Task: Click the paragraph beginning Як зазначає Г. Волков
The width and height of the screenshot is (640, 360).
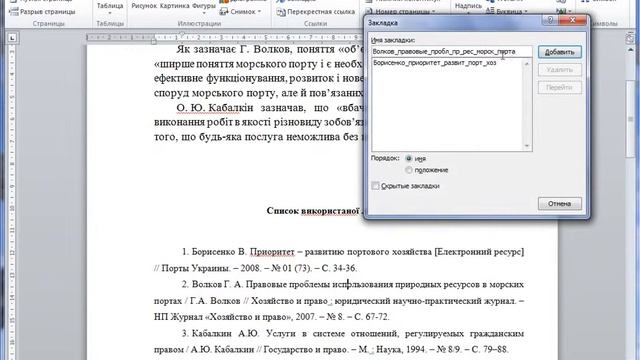Action: [270, 50]
